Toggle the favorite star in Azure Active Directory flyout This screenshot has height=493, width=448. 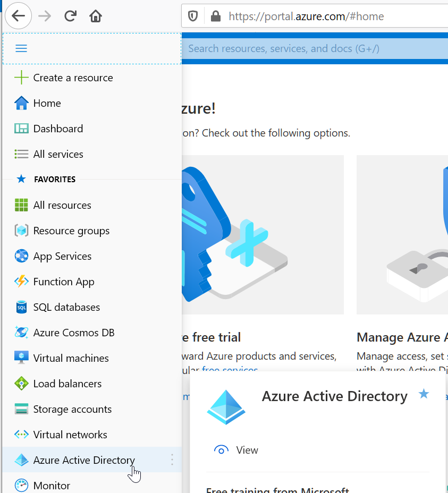(424, 394)
